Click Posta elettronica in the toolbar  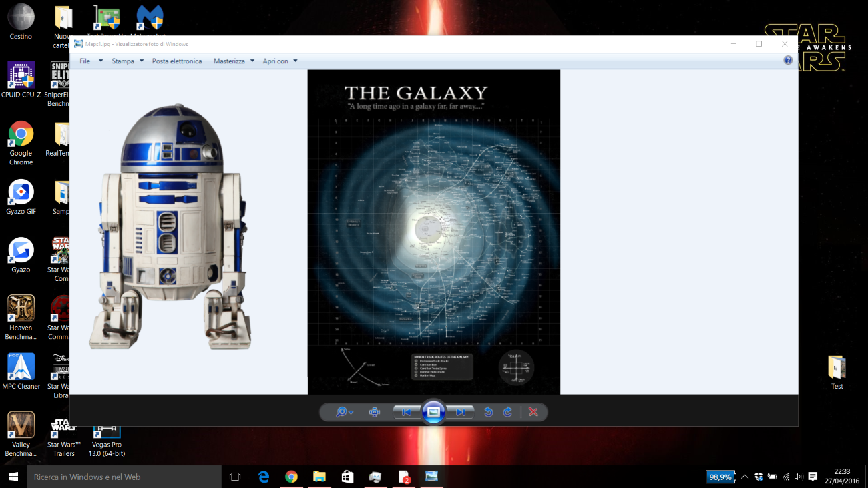(177, 61)
